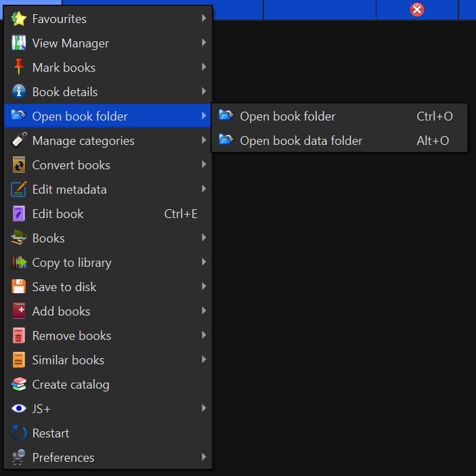476x476 pixels.
Task: Click the Restart menu item
Action: point(51,433)
